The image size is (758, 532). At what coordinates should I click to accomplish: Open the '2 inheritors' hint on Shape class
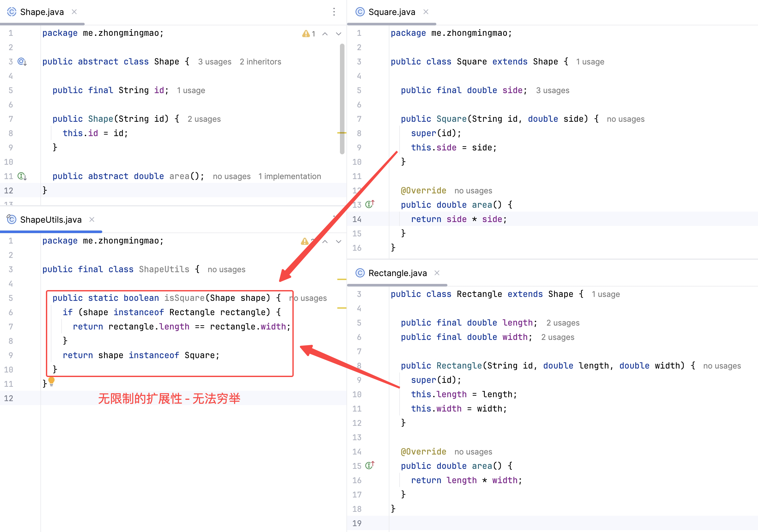point(260,62)
